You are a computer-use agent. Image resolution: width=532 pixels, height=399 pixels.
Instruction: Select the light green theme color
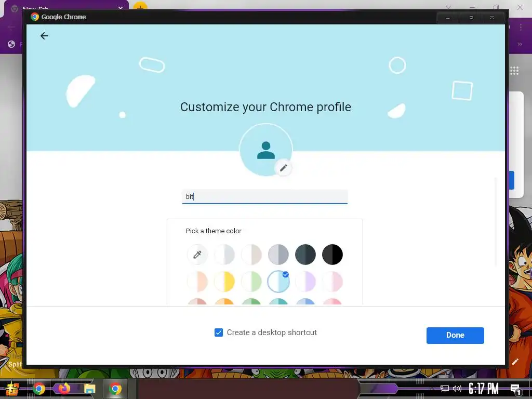251,282
